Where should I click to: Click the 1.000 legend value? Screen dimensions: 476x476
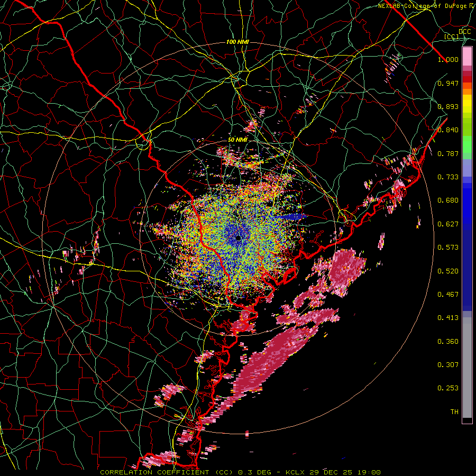click(448, 60)
